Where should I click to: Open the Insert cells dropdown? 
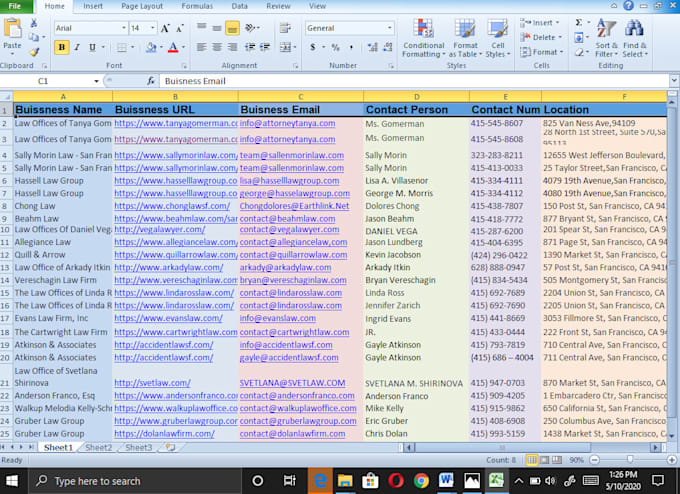click(541, 23)
